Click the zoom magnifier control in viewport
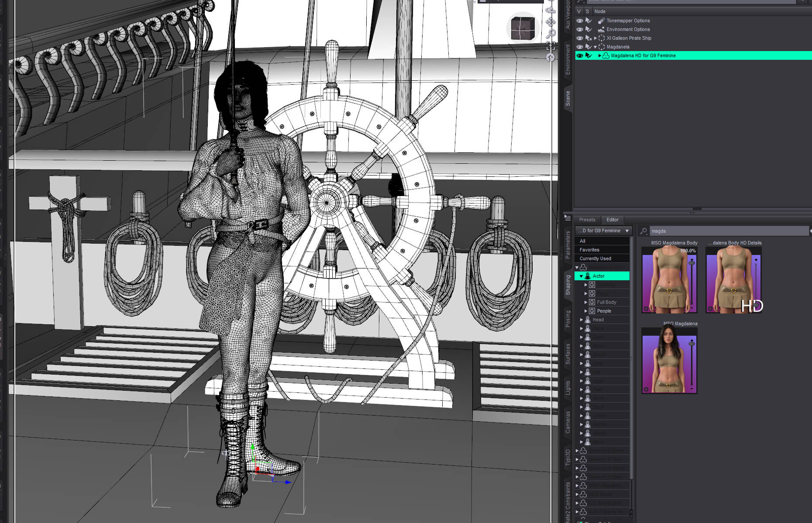This screenshot has height=523, width=812. 551,34
